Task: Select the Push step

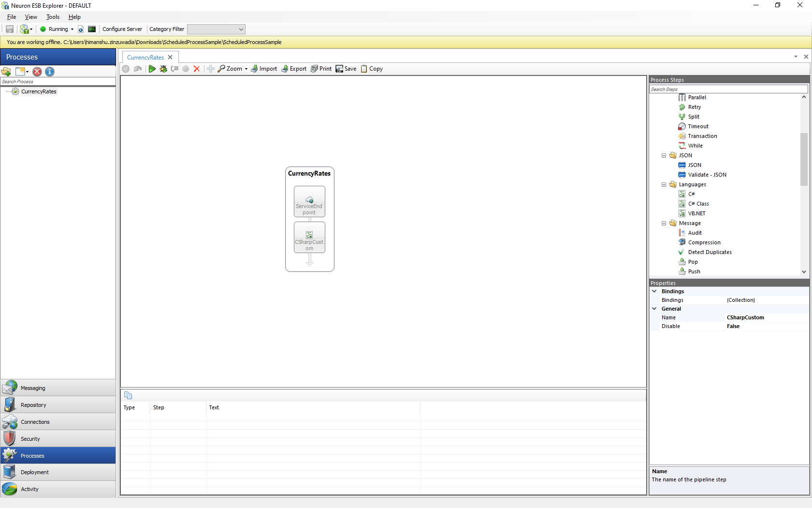Action: (x=694, y=271)
